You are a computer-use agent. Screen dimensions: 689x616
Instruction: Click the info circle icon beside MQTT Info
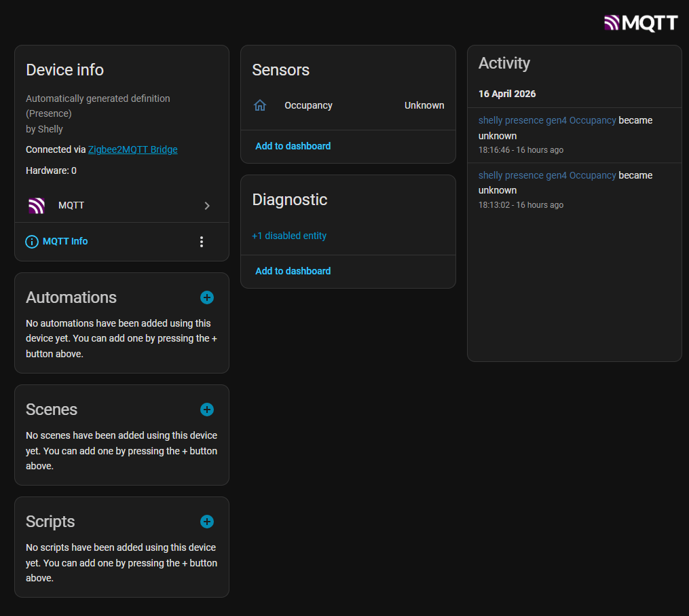[x=32, y=242]
